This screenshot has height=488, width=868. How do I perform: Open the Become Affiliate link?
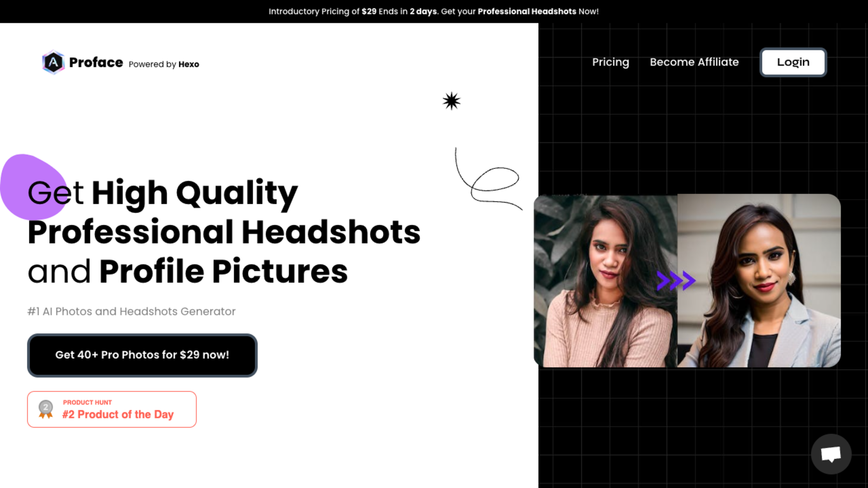pyautogui.click(x=694, y=62)
